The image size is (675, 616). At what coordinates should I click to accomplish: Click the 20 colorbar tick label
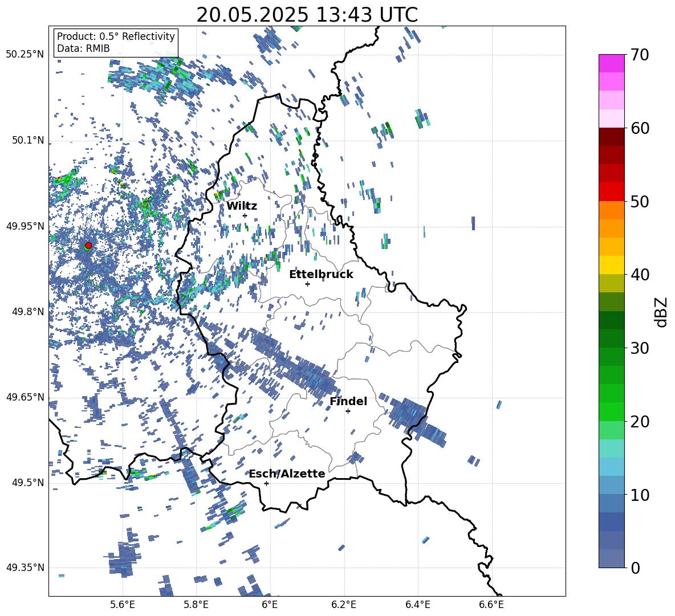pos(640,422)
